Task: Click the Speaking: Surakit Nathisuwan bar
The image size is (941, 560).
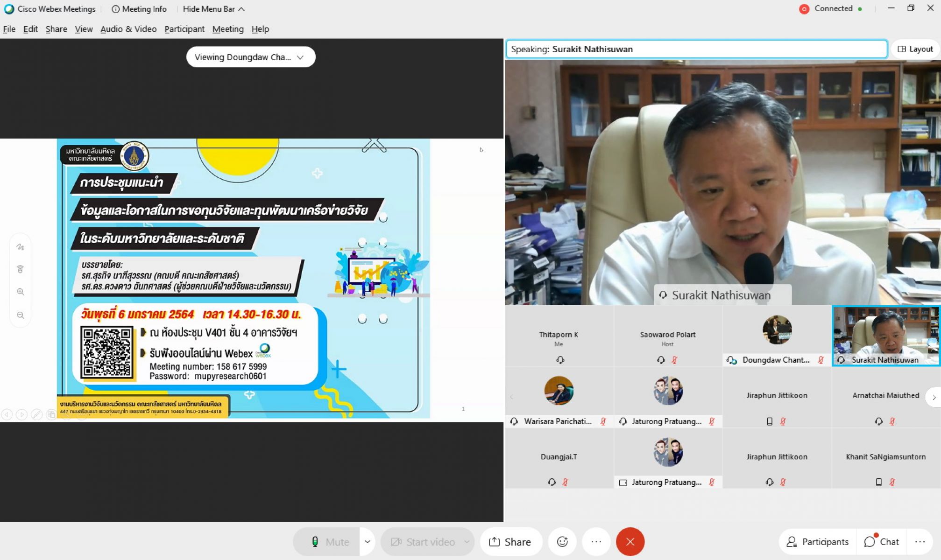Action: tap(696, 49)
